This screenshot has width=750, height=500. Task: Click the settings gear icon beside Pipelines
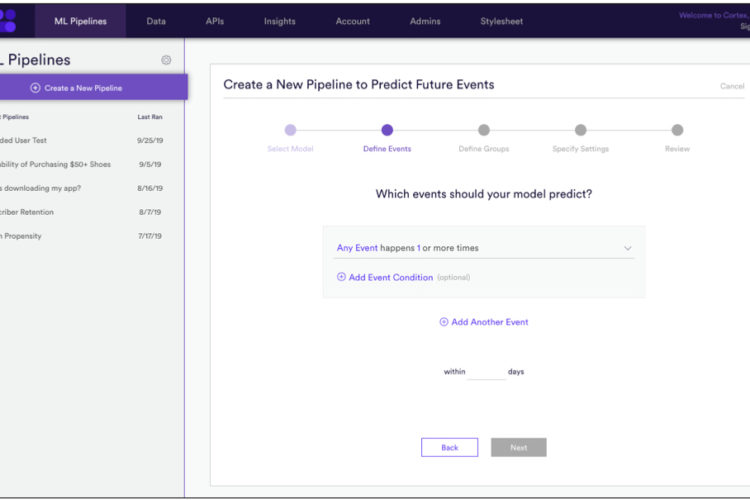pyautogui.click(x=166, y=60)
